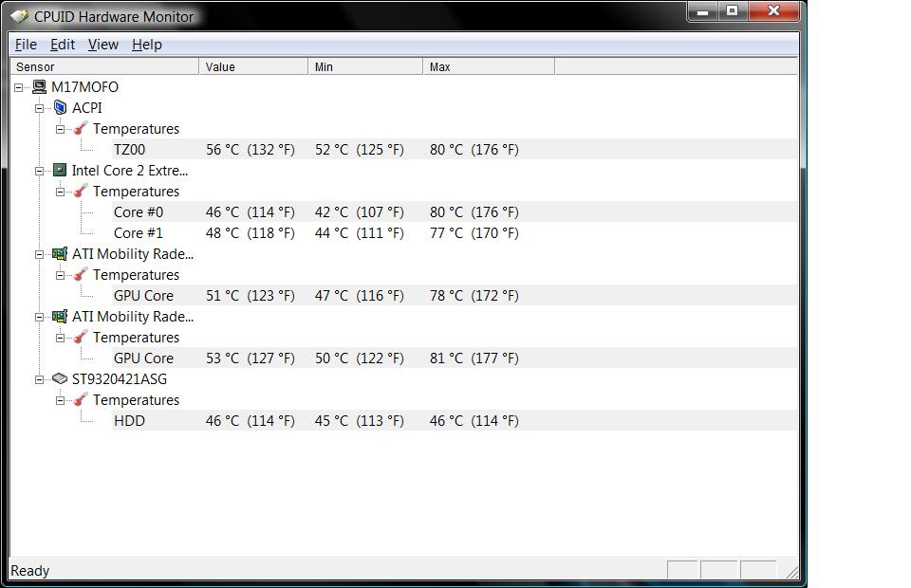Collapse the ST9320421ASG drive node
Viewport: 911px width, 588px height.
point(40,380)
